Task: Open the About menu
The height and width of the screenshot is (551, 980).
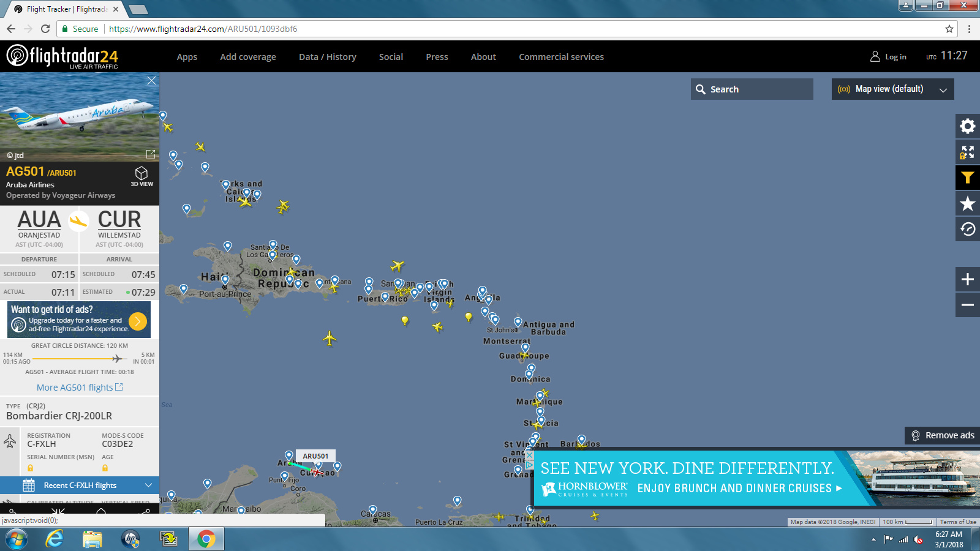Action: tap(483, 57)
